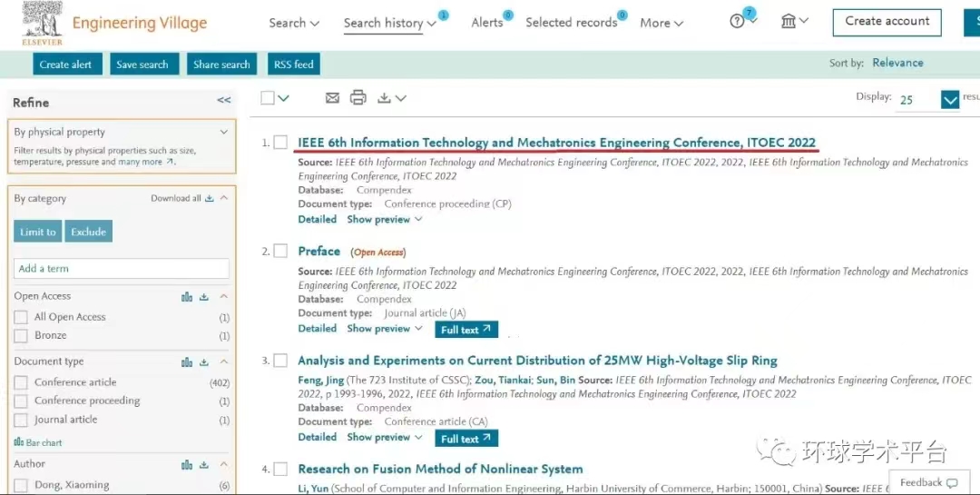Show preview for the Preface result
The width and height of the screenshot is (980, 495).
pos(385,329)
